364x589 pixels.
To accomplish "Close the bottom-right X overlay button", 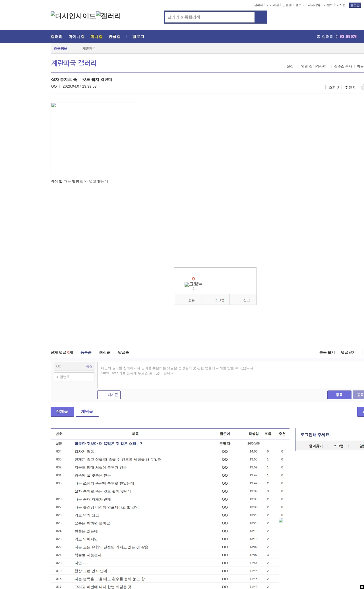I will (362, 587).
